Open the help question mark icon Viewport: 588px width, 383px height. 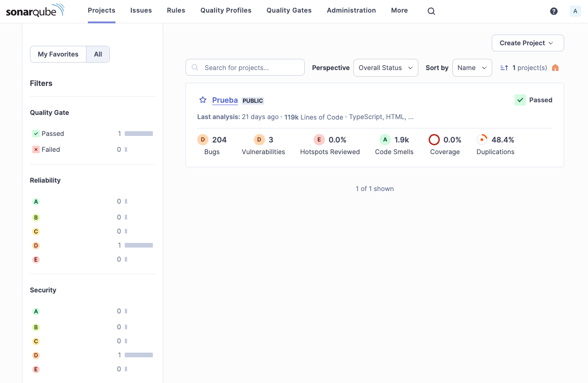click(x=554, y=11)
